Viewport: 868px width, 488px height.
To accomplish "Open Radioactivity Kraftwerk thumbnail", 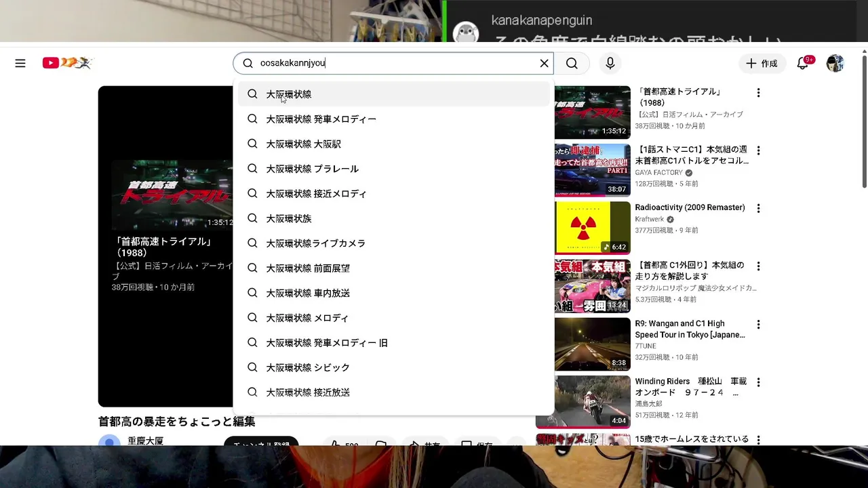I will coord(593,228).
